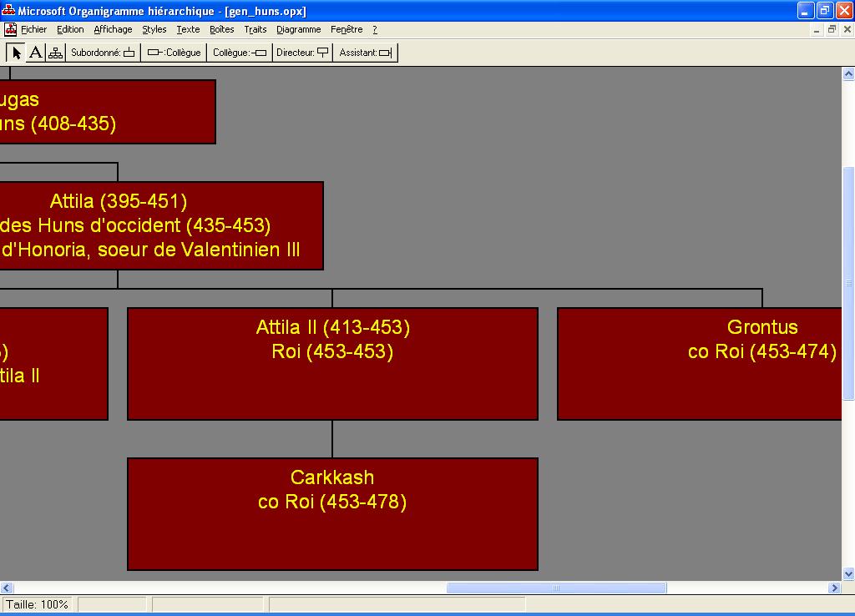Select the text tool A

click(x=35, y=53)
